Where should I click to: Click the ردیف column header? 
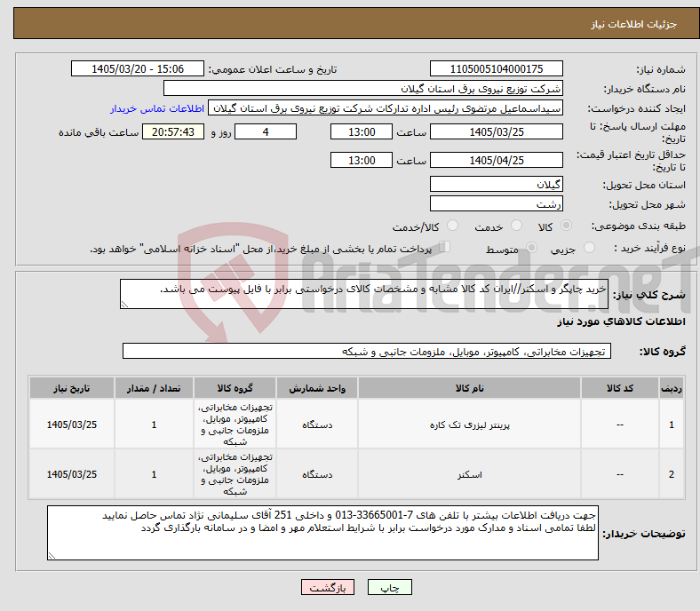[672, 388]
